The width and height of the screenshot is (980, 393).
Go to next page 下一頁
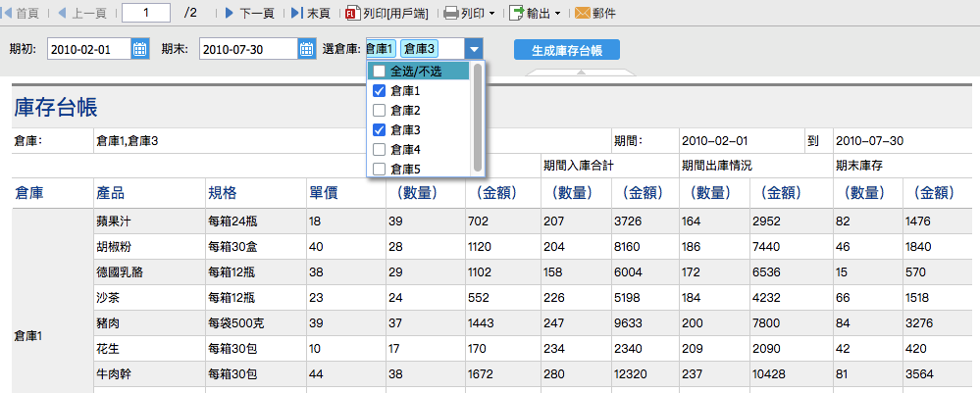(230, 14)
